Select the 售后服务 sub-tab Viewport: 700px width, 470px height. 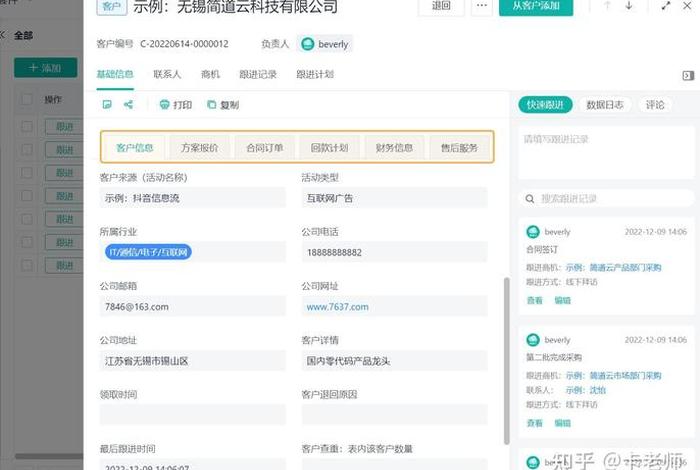(x=459, y=148)
